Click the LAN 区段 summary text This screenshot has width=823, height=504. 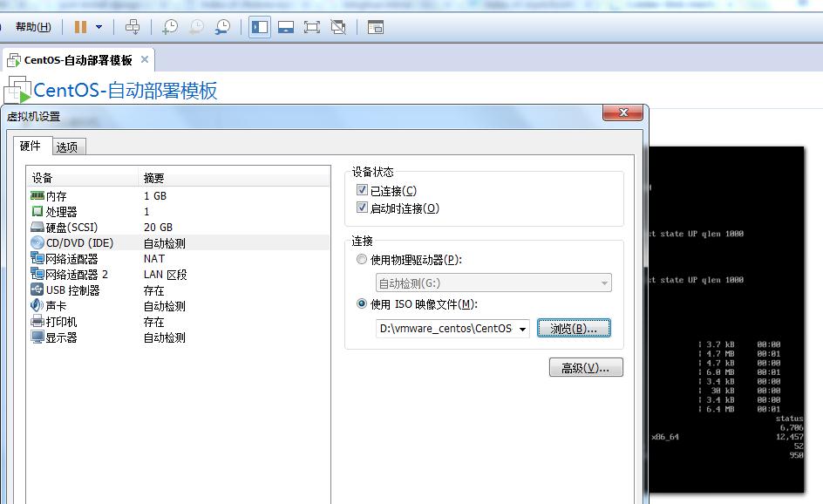[x=166, y=275]
